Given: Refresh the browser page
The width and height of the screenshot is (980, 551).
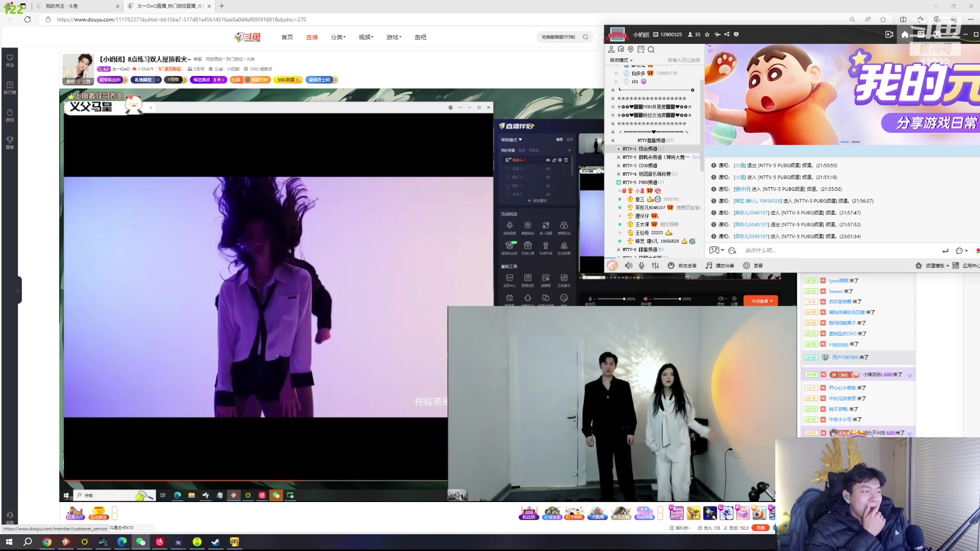Looking at the screenshot, I should (x=28, y=19).
